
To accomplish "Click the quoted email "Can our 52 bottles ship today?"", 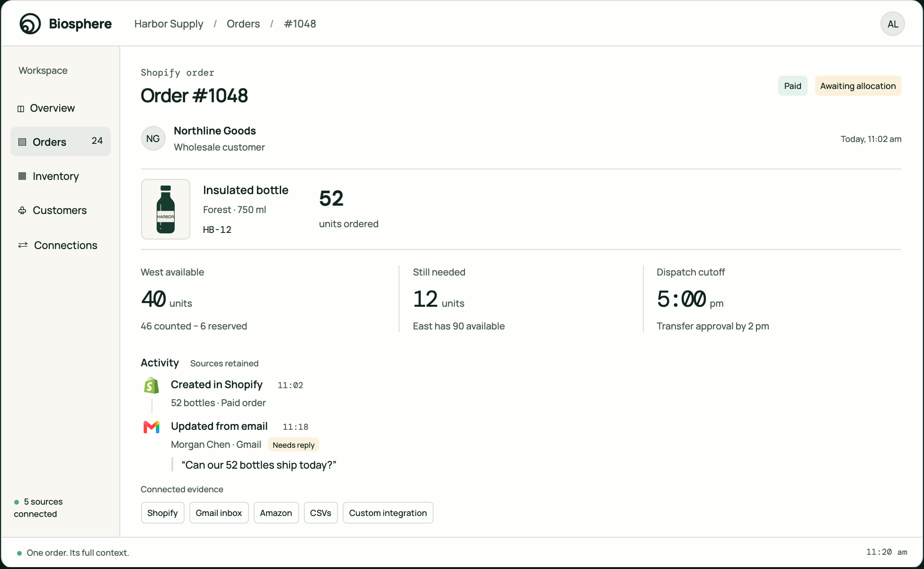I will pyautogui.click(x=259, y=465).
